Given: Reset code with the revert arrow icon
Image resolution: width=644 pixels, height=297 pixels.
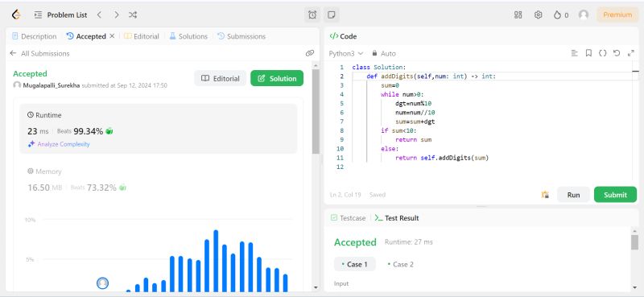Looking at the screenshot, I should click(617, 53).
